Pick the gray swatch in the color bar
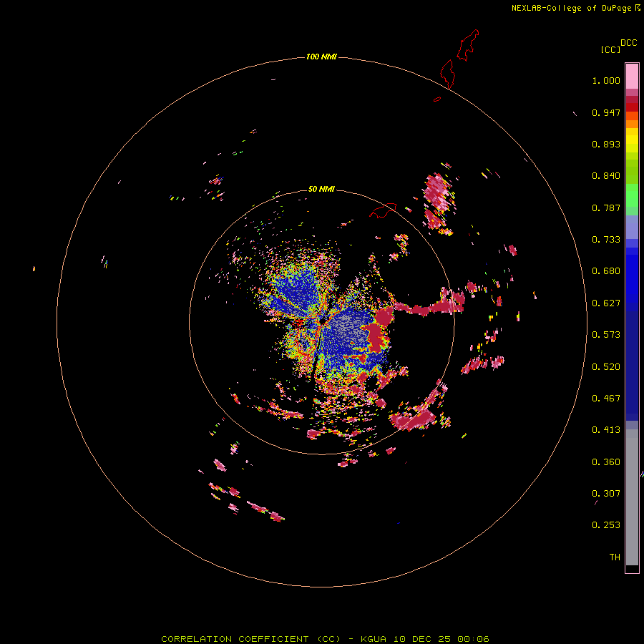 [632, 497]
